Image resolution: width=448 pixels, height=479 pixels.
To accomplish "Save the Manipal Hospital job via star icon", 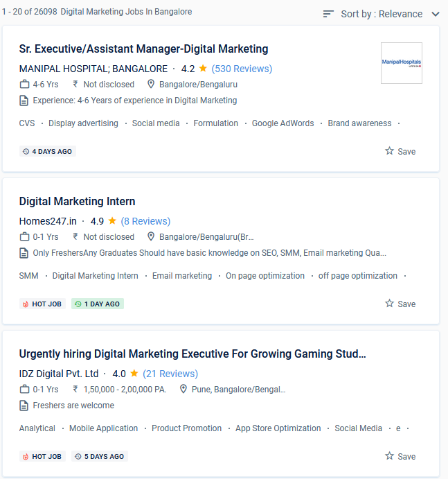I will 389,150.
